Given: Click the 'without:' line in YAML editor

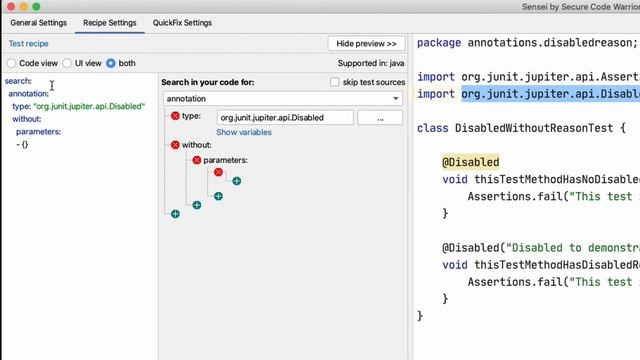Looking at the screenshot, I should pos(27,119).
